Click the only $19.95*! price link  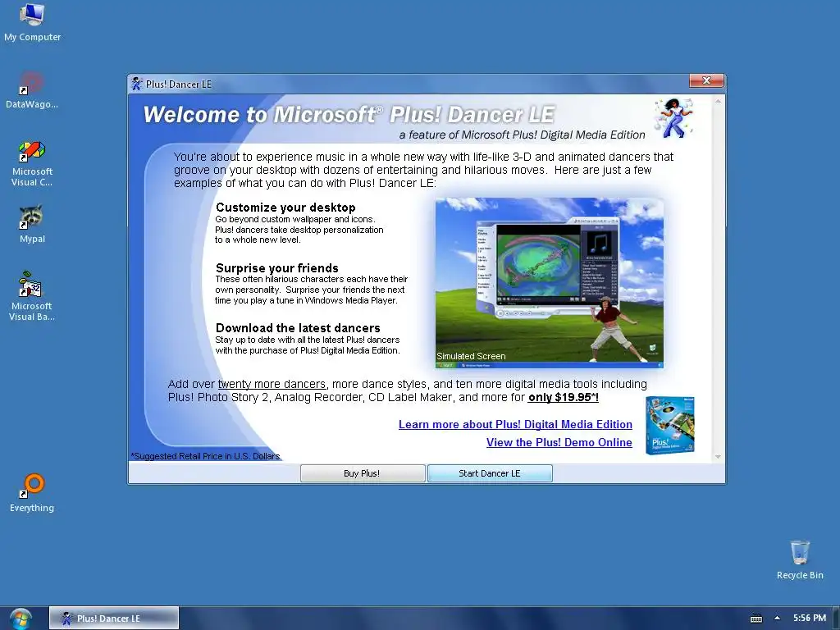pos(564,398)
